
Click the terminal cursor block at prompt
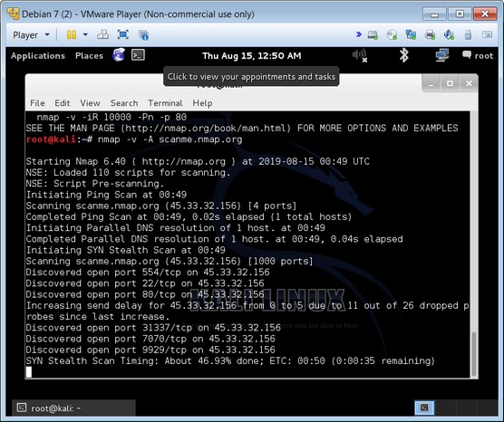click(x=29, y=372)
